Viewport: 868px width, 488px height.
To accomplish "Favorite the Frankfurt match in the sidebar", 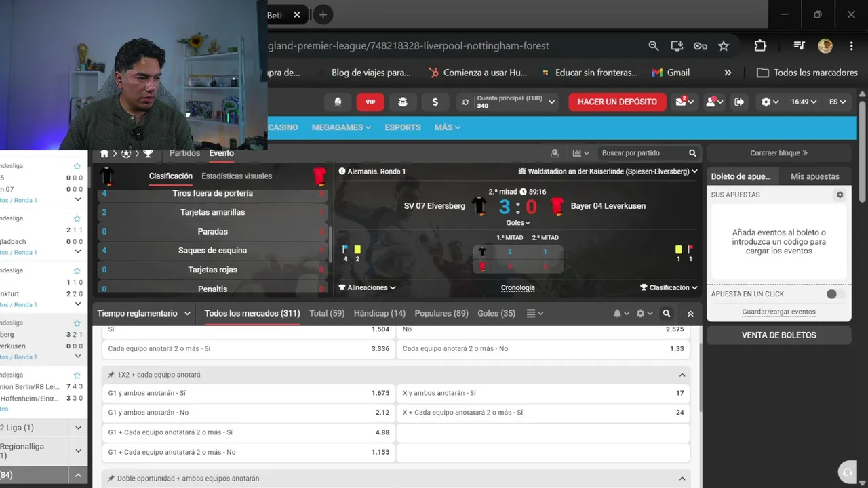I will 77,271.
